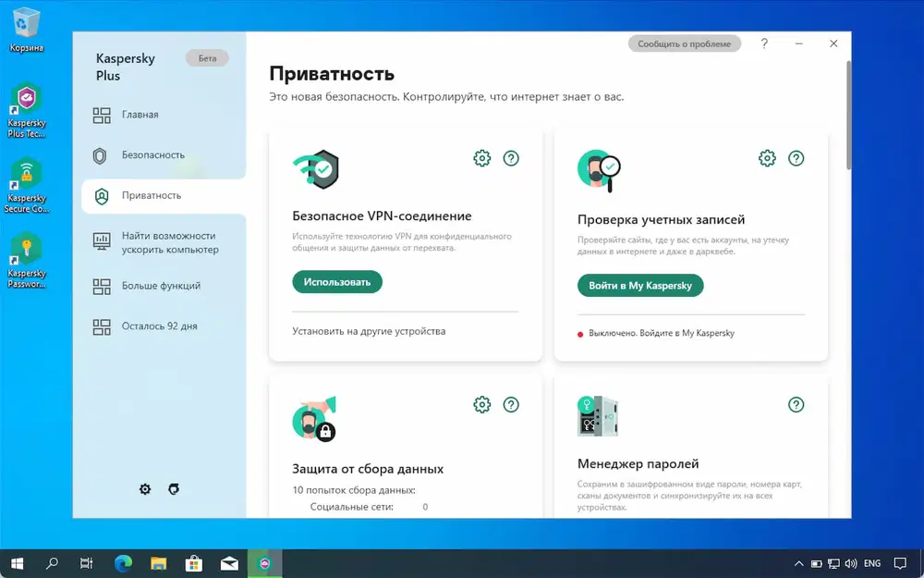Open File Explorer from the taskbar
This screenshot has width=924, height=578.
pyautogui.click(x=159, y=564)
